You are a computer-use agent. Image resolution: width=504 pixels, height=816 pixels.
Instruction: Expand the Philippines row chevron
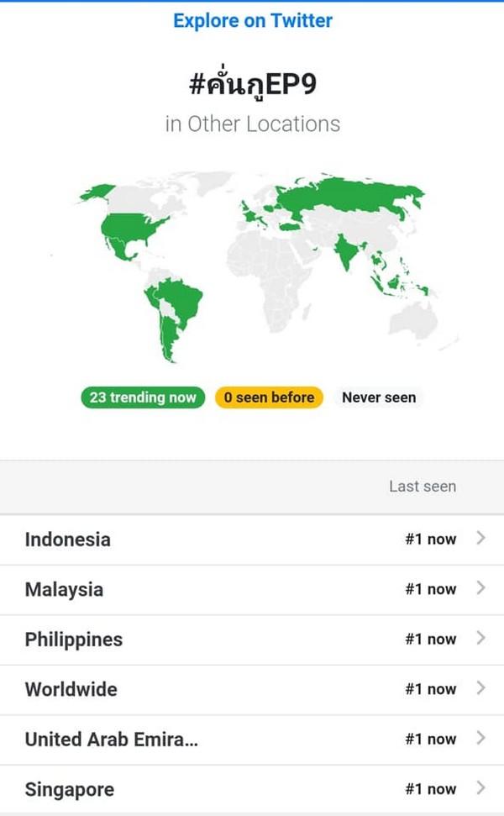[x=480, y=639]
